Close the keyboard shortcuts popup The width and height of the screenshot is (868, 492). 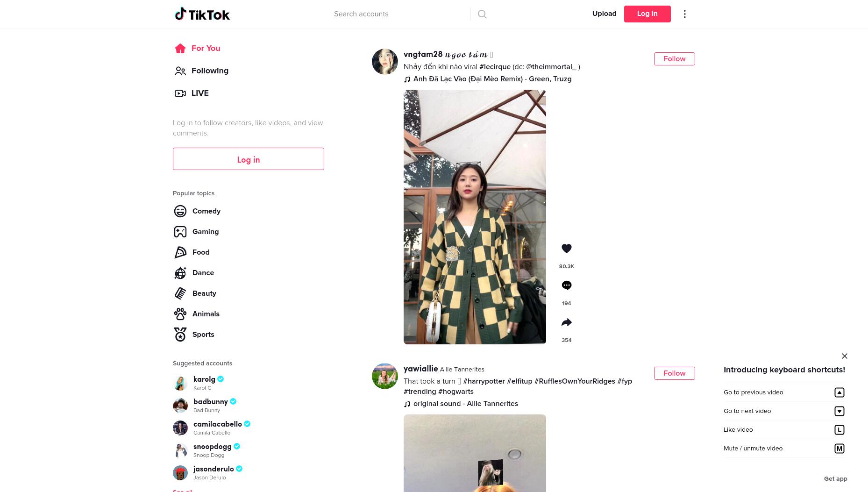pyautogui.click(x=845, y=356)
